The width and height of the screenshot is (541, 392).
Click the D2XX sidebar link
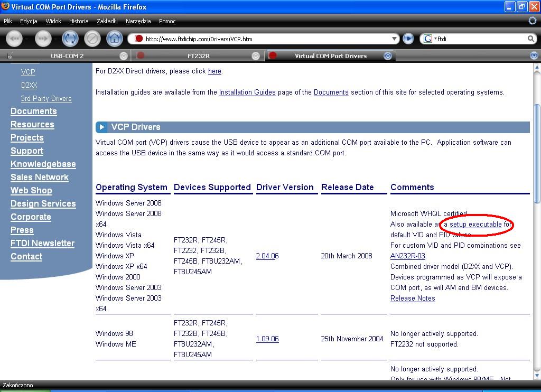click(x=29, y=85)
